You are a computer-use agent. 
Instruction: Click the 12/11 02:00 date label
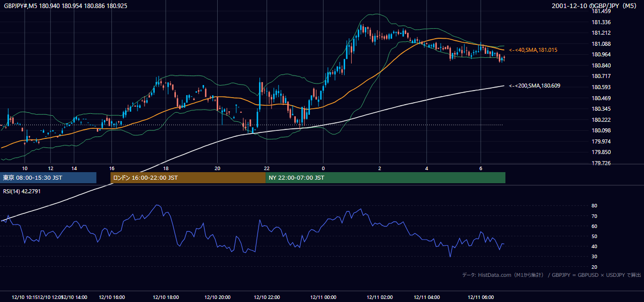(x=379, y=297)
